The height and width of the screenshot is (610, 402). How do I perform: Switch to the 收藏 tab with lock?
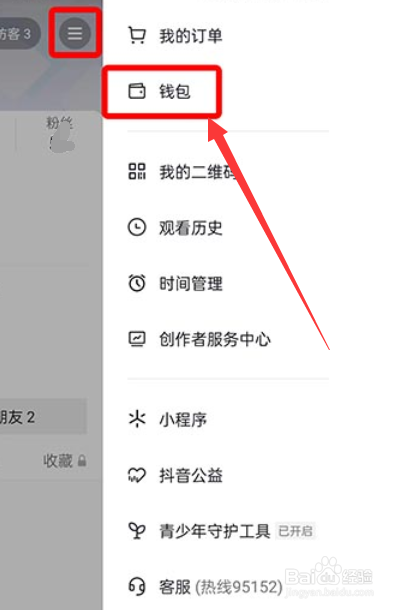[x=65, y=461]
